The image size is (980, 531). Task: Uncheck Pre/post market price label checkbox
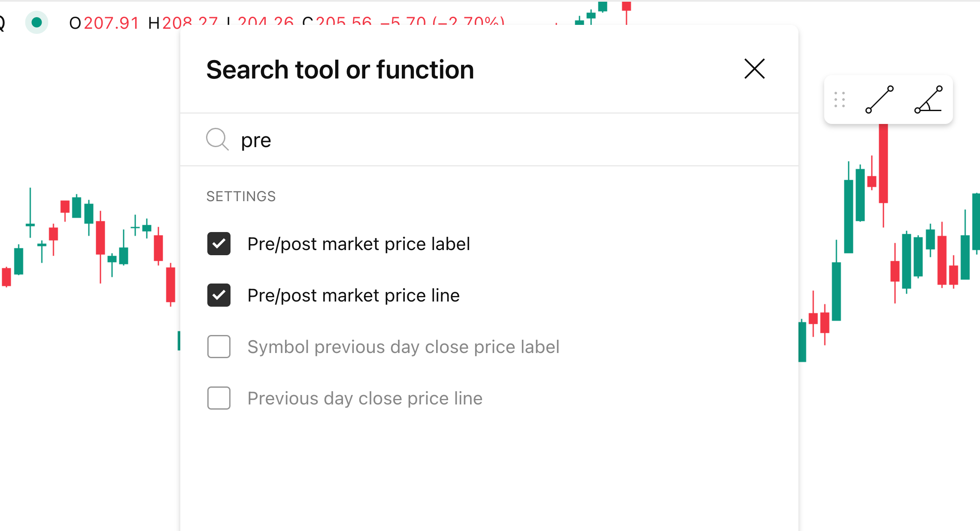click(x=219, y=244)
